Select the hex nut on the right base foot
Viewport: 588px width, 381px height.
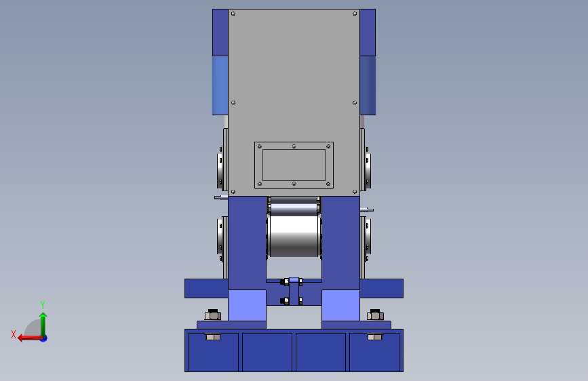coord(375,315)
